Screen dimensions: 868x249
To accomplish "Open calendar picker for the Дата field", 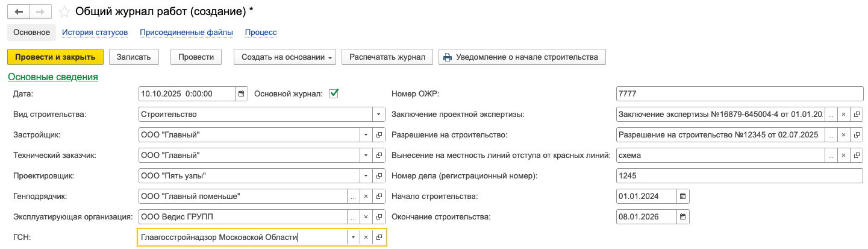I will 241,94.
